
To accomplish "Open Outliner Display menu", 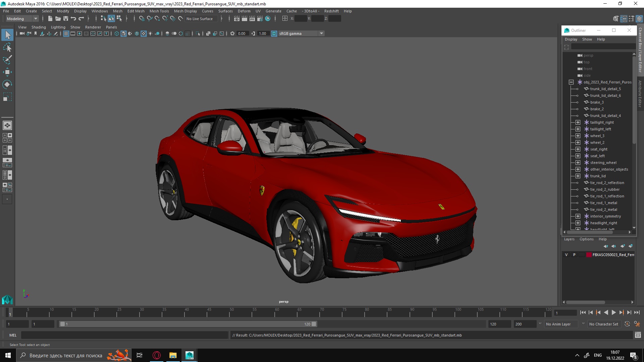I will (x=571, y=39).
